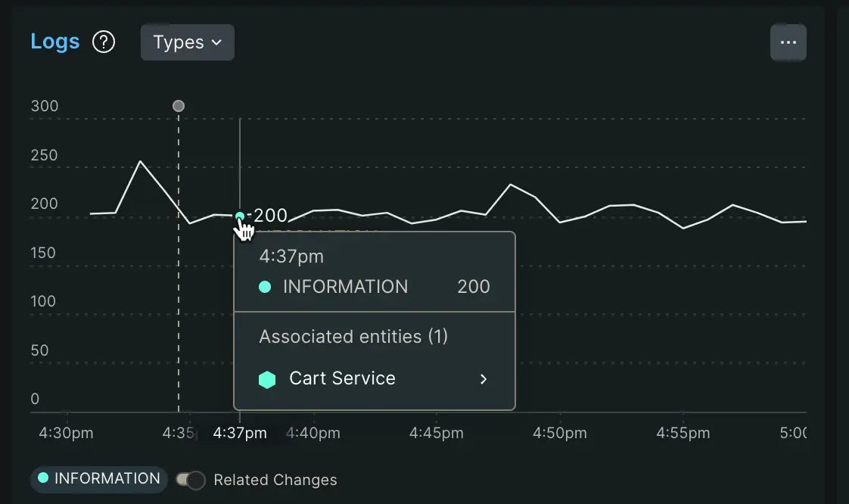Open Cart Service from the tooltip
The height and width of the screenshot is (504, 849).
pos(341,378)
